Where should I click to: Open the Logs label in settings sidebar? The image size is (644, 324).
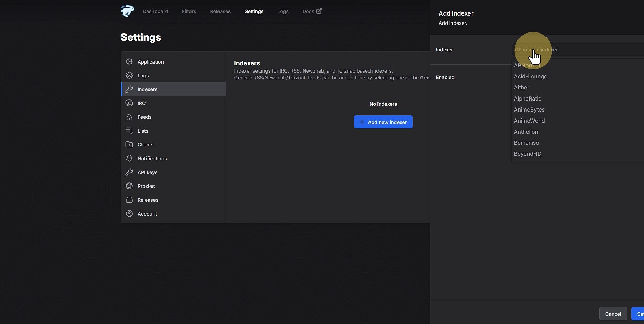(x=143, y=76)
